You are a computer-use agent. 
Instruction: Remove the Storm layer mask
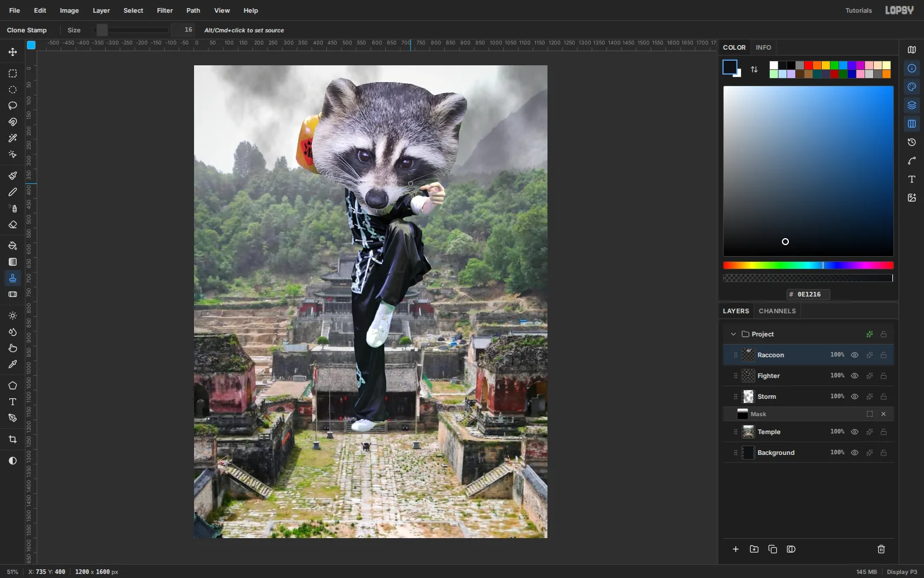(x=884, y=414)
